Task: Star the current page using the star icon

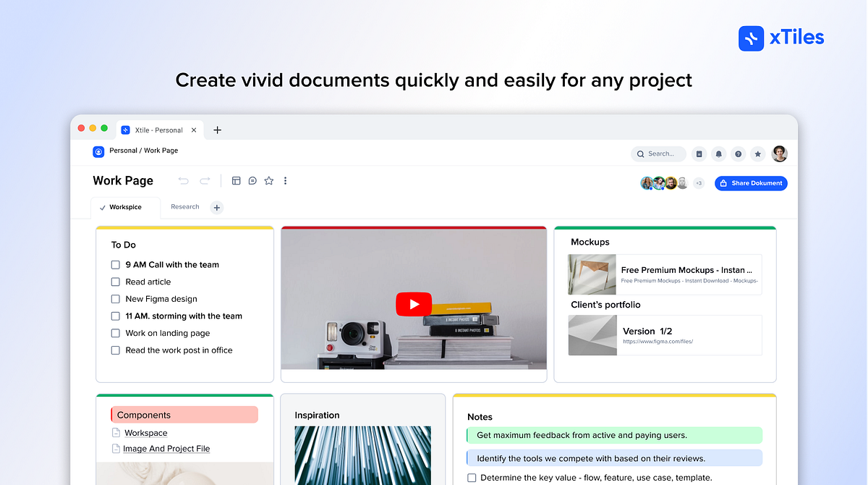Action: 758,153
